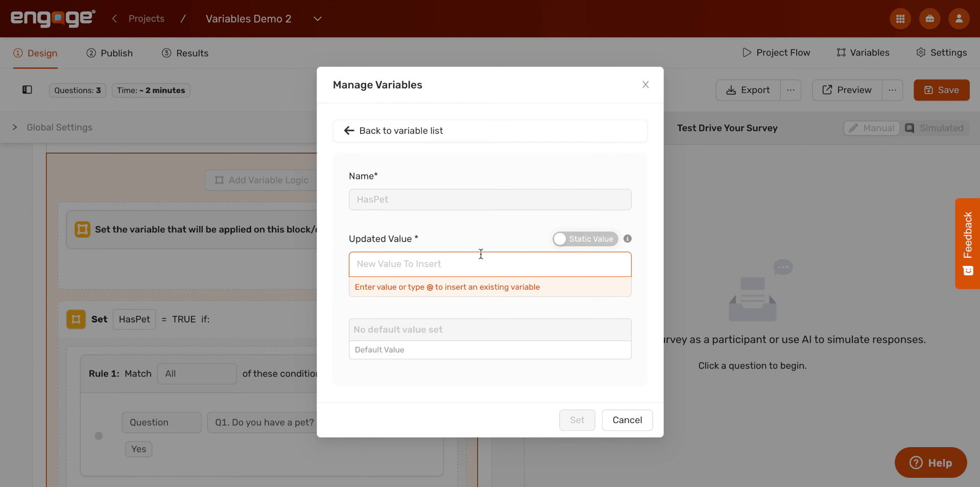
Task: Click the New Value To Insert field
Action: (x=490, y=264)
